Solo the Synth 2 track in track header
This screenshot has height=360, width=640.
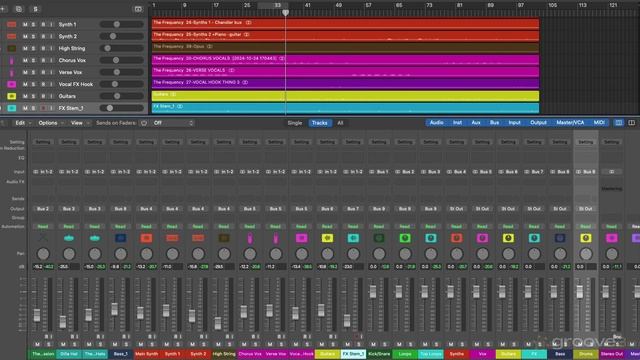click(x=33, y=36)
